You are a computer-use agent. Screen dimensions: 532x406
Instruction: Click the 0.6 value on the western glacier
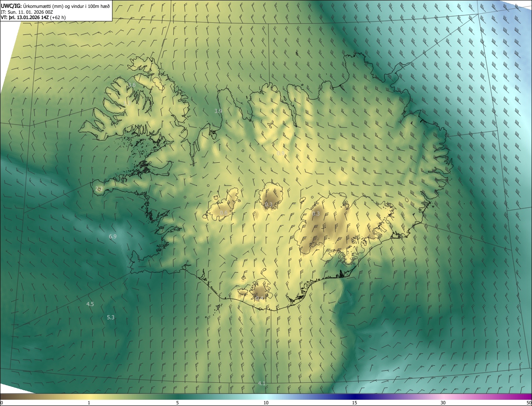coord(224,213)
